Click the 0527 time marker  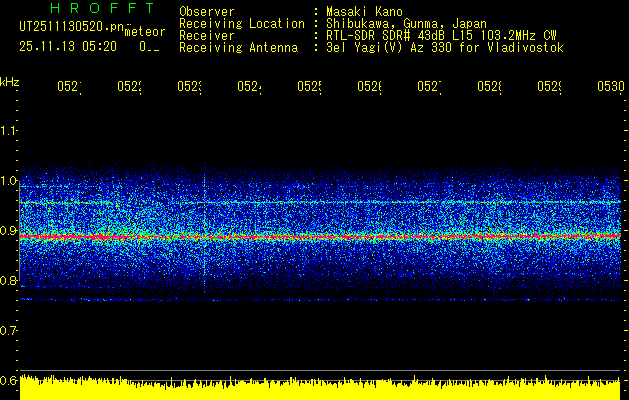429,86
